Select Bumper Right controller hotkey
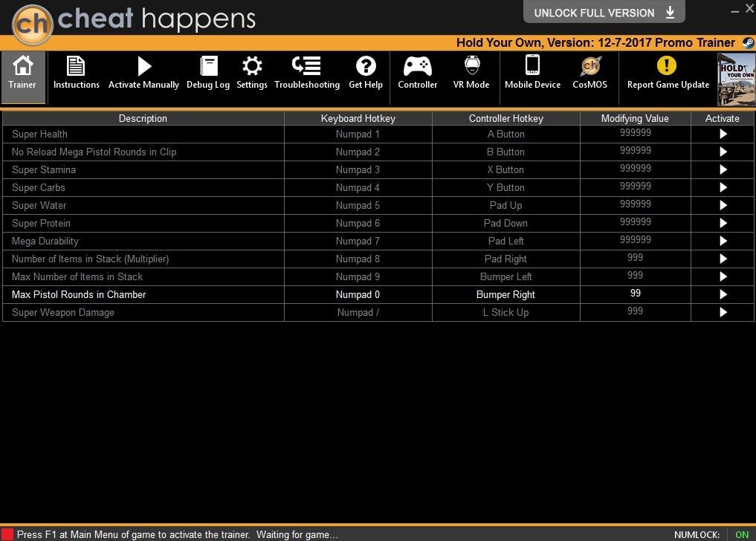This screenshot has width=756, height=541. (505, 294)
